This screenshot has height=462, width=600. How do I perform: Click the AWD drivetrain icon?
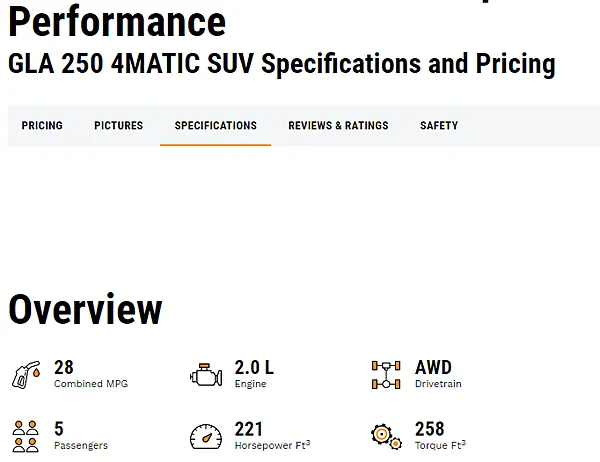click(x=386, y=375)
